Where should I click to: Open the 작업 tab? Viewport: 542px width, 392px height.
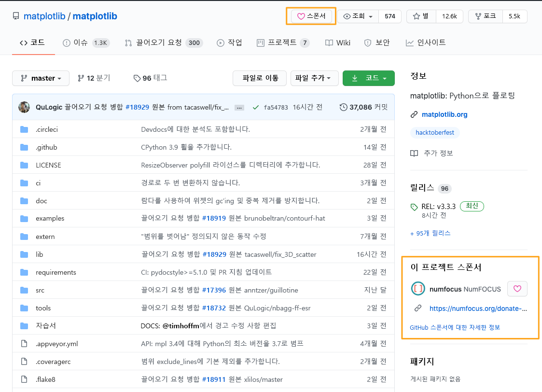pos(230,42)
